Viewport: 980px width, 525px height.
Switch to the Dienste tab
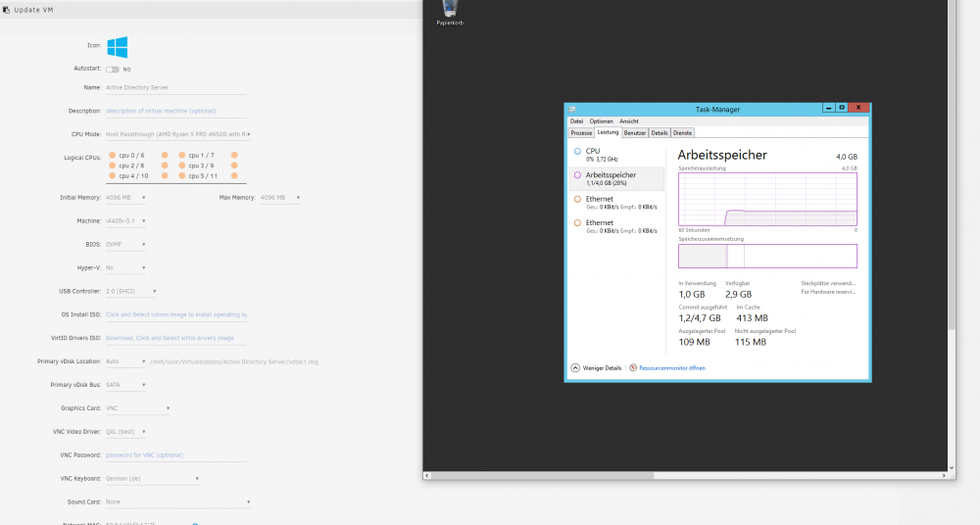(682, 133)
